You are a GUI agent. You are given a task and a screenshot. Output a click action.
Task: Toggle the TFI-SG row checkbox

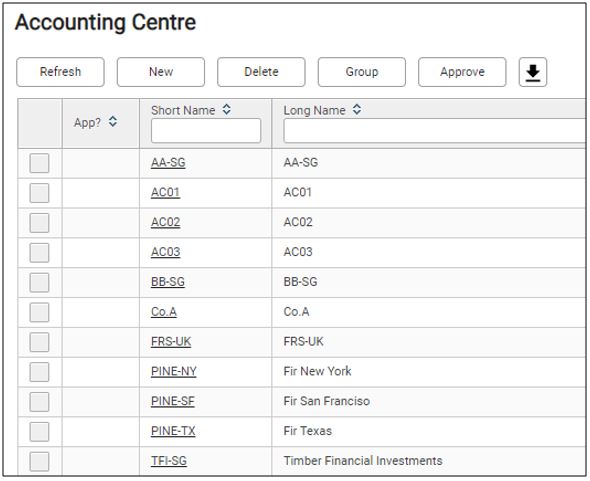(40, 461)
